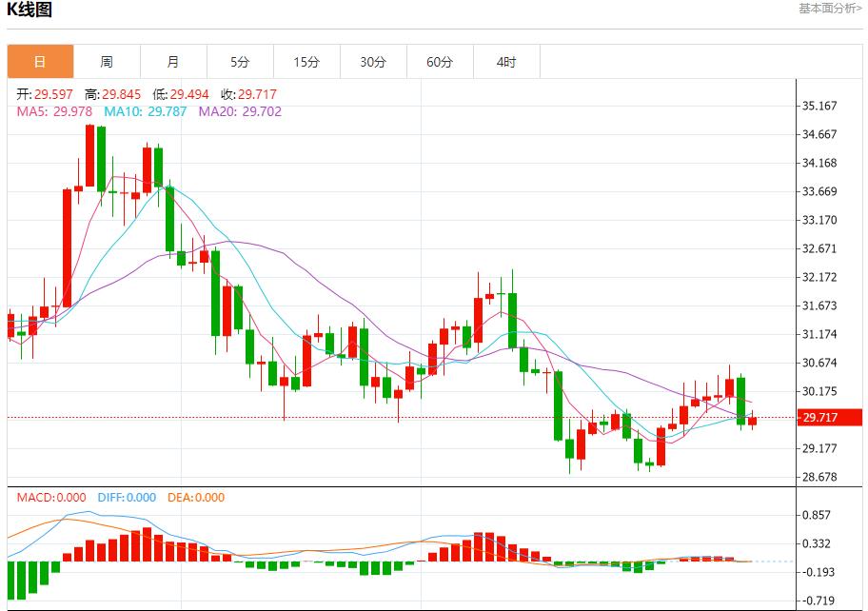Screen dimensions: 868x611
Task: Show the 30分 interval chart
Action: (x=373, y=62)
